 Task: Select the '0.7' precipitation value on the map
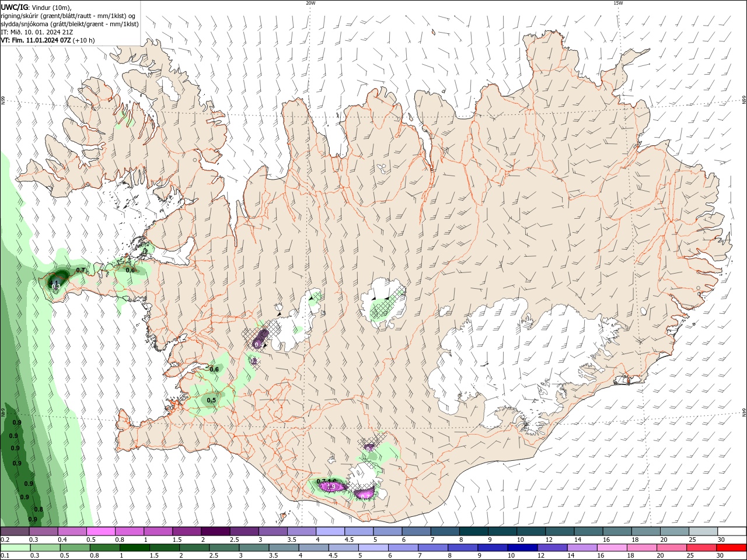pyautogui.click(x=81, y=270)
